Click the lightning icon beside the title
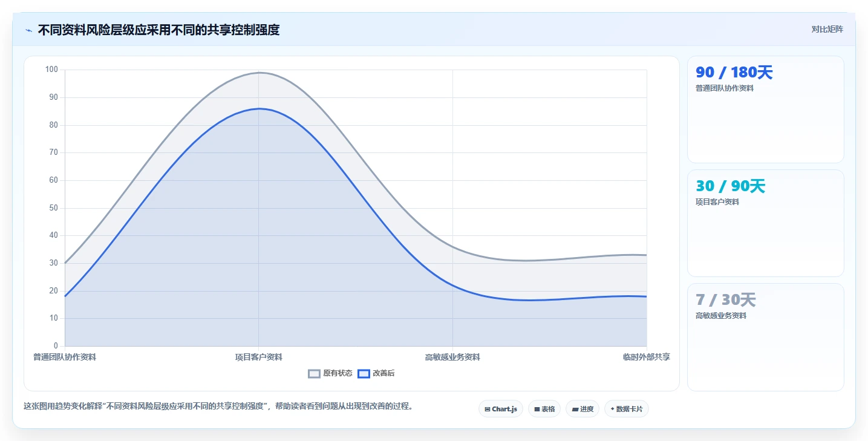 [x=28, y=30]
